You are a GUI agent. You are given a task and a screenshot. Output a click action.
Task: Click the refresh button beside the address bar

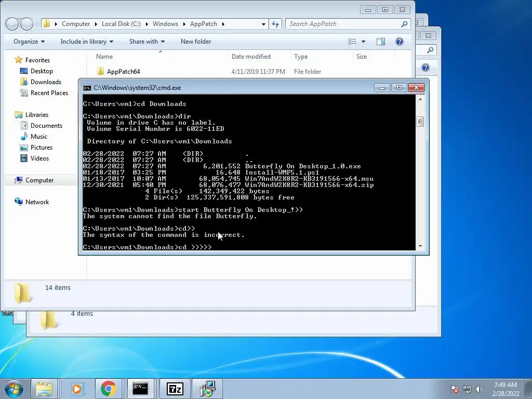(x=275, y=24)
